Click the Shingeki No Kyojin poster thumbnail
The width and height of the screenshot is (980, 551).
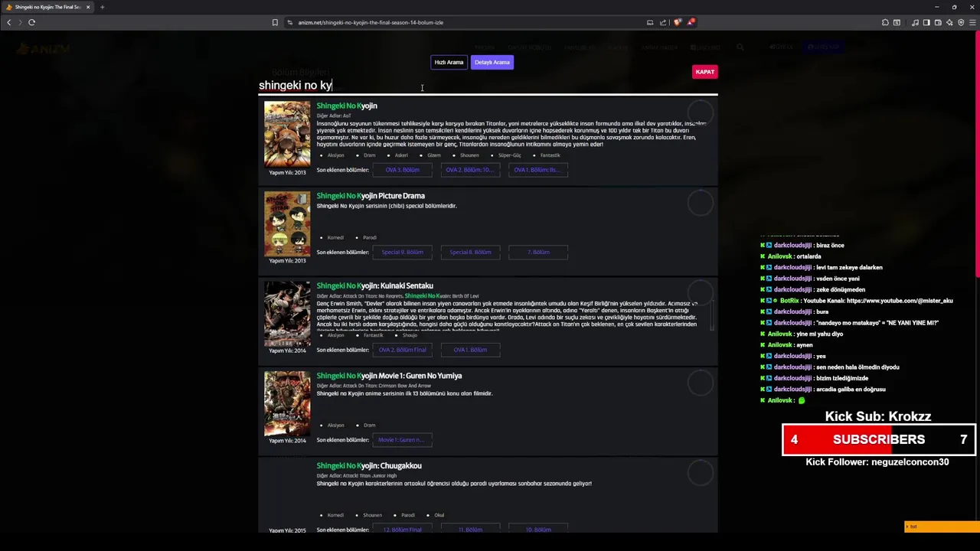click(x=287, y=134)
